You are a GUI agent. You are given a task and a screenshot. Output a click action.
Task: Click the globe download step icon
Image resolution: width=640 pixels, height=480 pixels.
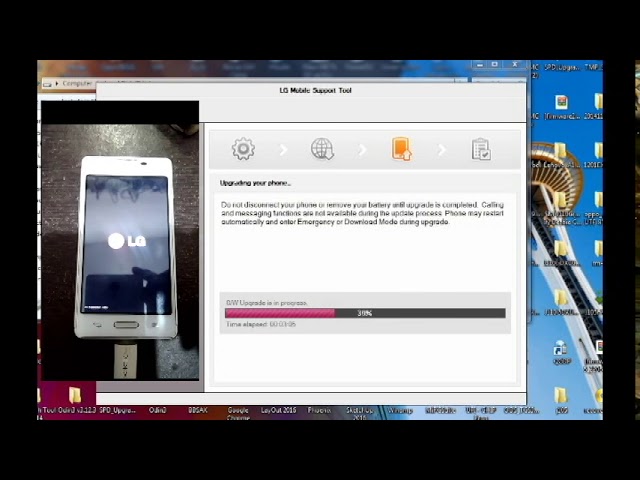[322, 149]
